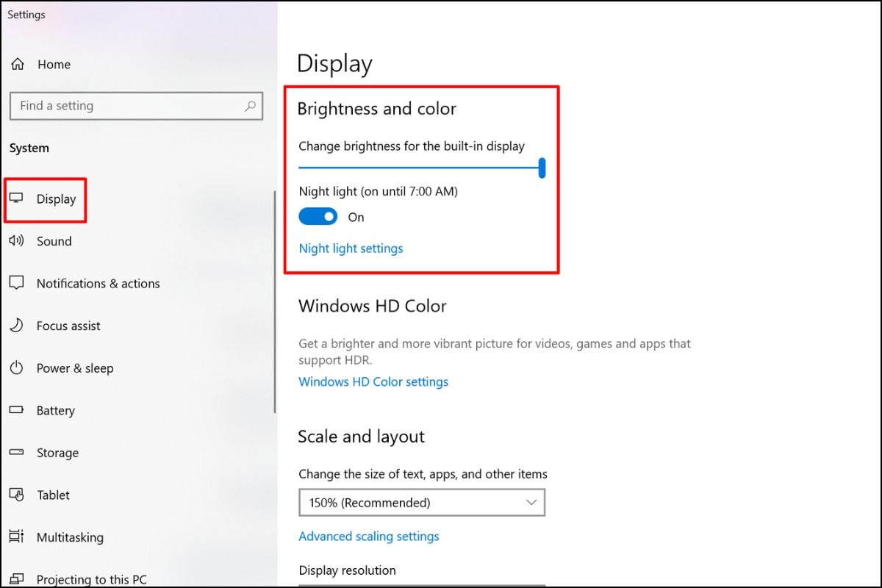
Task: Click the scaling dropdown chevron arrow
Action: coord(531,503)
